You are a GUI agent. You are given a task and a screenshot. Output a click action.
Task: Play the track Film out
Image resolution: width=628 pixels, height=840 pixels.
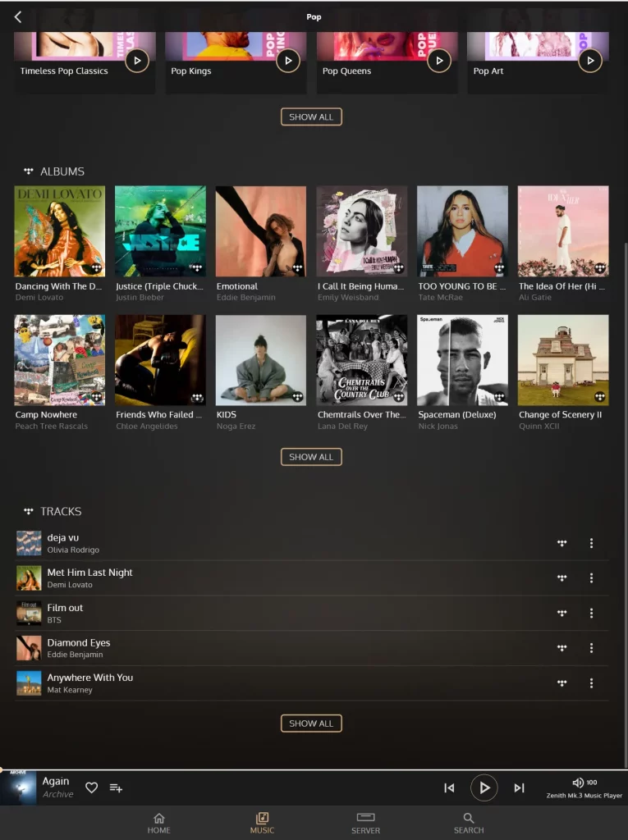[x=311, y=613]
